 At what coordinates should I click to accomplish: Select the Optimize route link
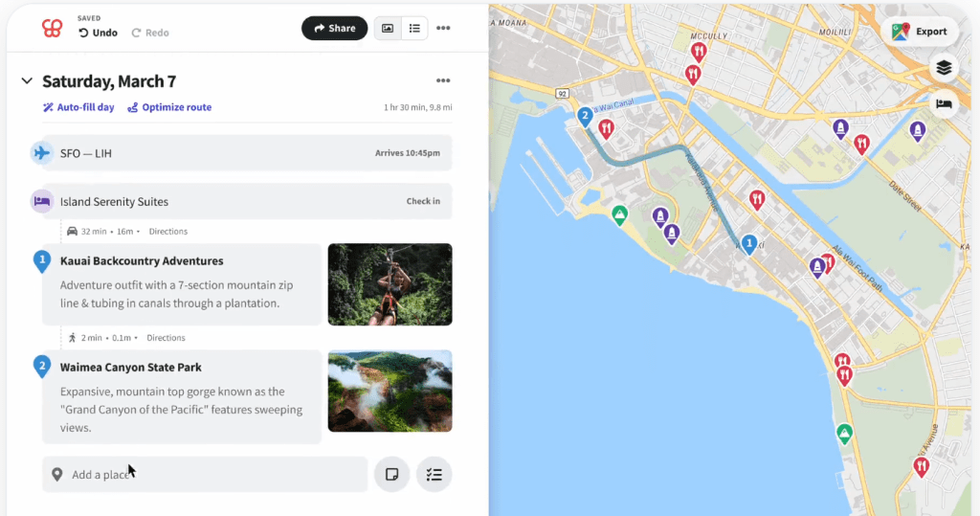click(x=169, y=107)
